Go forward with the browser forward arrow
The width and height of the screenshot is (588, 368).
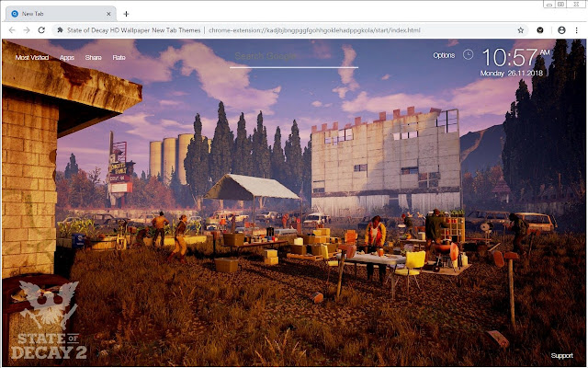[27, 30]
